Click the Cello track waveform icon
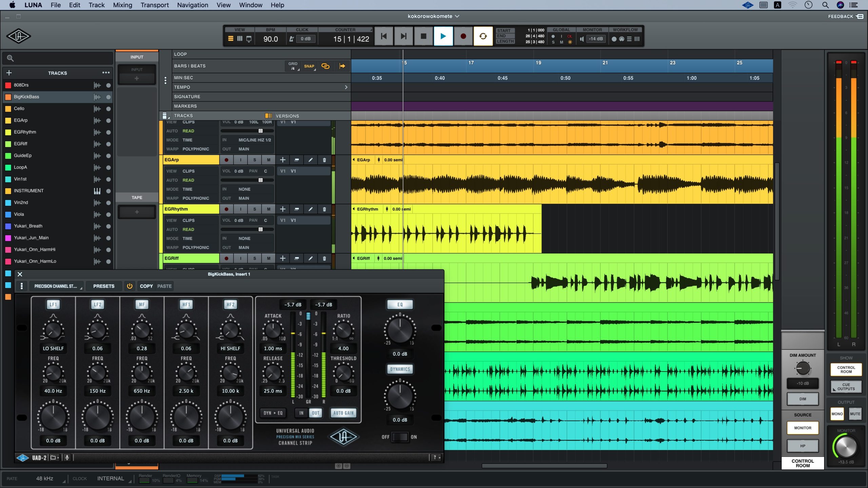The image size is (868, 488). pyautogui.click(x=97, y=109)
